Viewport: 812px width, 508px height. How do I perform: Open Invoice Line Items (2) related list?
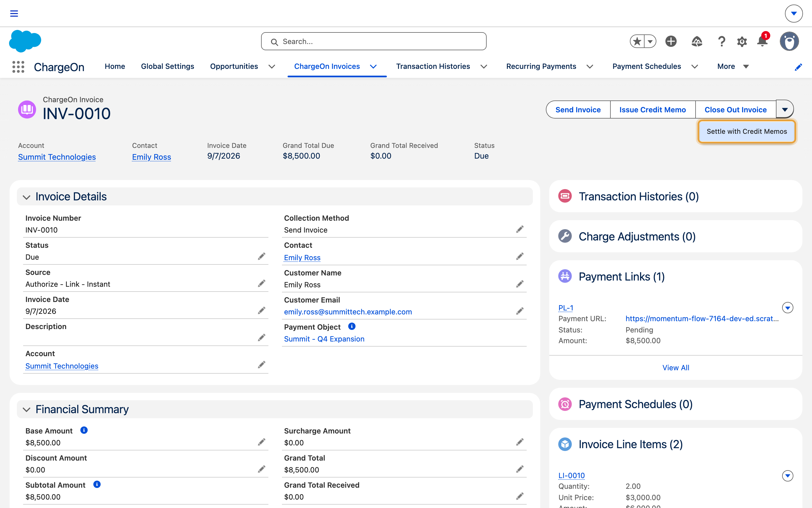click(630, 444)
